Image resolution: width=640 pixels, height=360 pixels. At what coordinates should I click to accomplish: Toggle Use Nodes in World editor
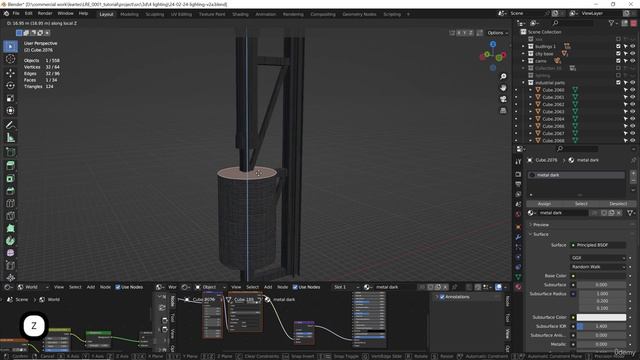[x=118, y=287]
